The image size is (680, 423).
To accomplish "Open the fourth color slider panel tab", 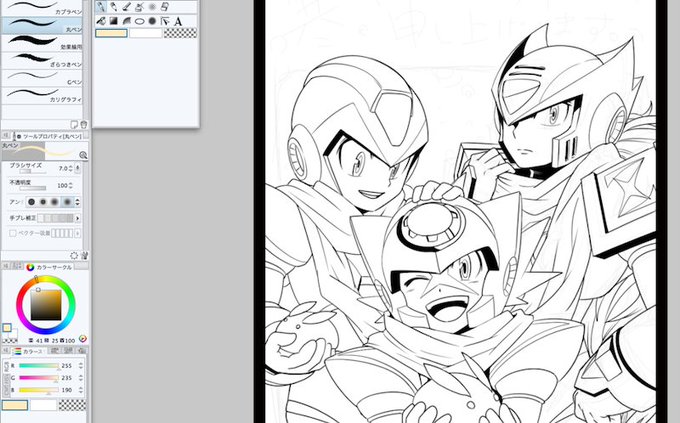I will tap(81, 351).
